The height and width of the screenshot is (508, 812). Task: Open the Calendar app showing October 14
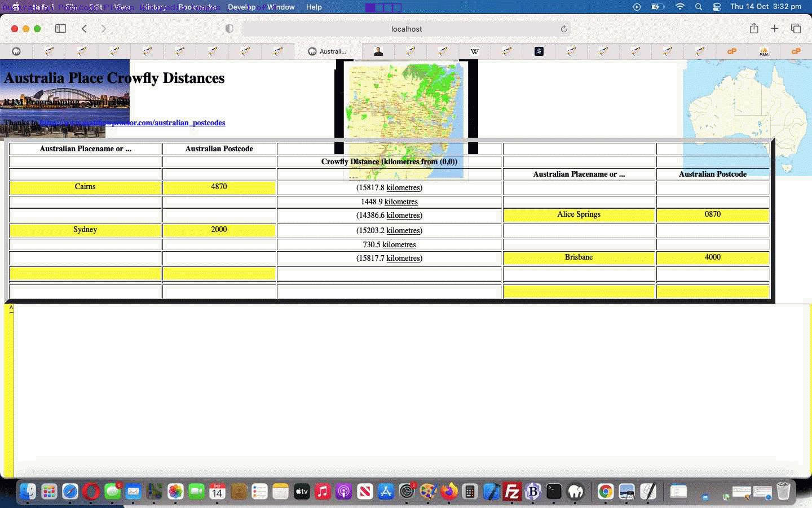217,491
